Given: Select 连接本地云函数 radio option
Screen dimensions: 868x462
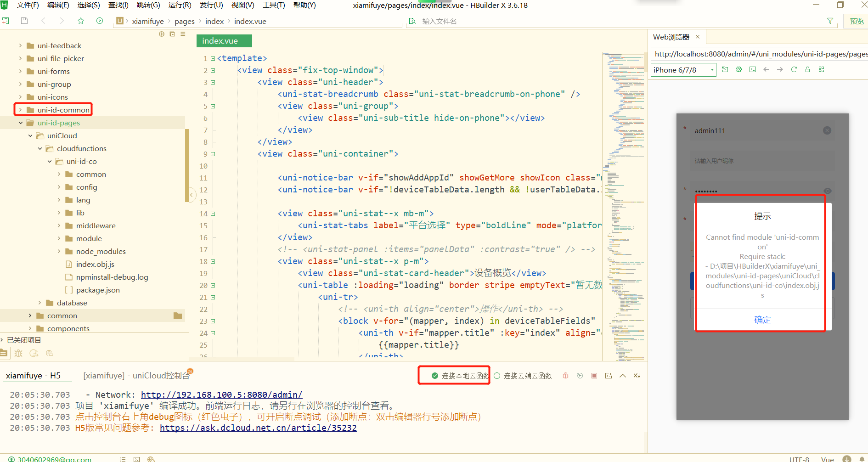Looking at the screenshot, I should tap(435, 376).
